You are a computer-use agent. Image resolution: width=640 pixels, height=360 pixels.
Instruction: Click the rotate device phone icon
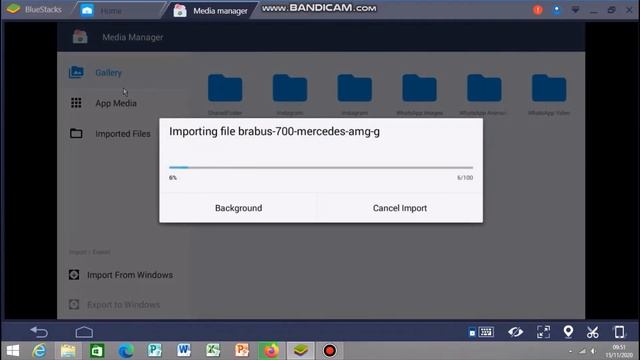point(619,332)
